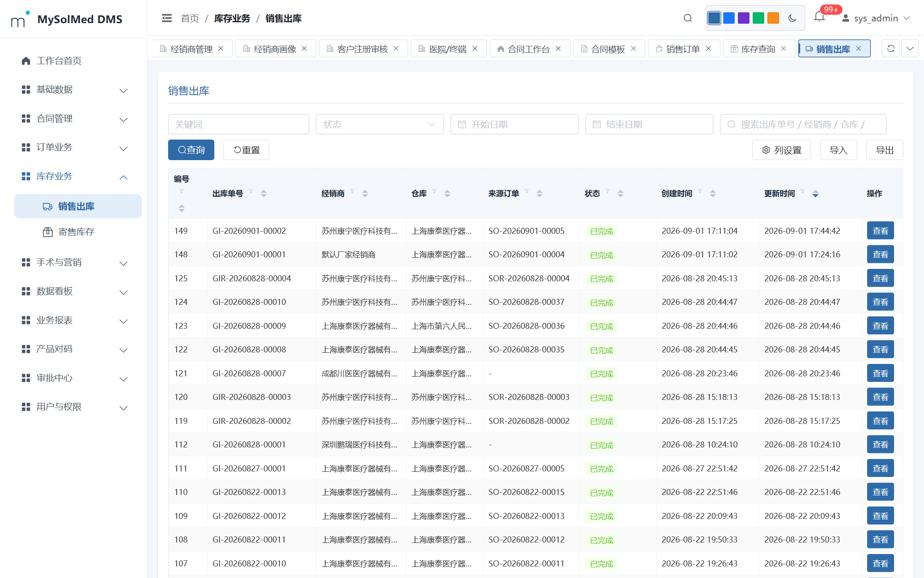Focus the 关键词 keyword input field
The width and height of the screenshot is (924, 578).
coord(239,124)
